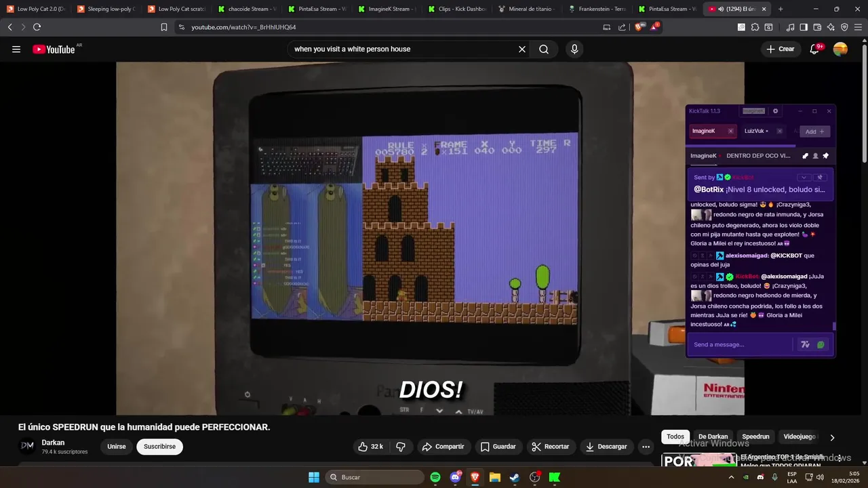The height and width of the screenshot is (488, 868).
Task: Select the De Darkan filter chip
Action: (713, 436)
